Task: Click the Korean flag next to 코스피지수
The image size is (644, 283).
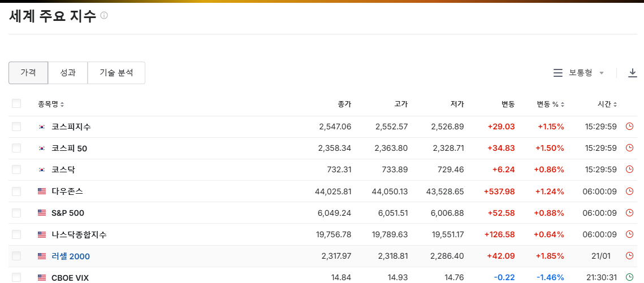Action: click(42, 127)
